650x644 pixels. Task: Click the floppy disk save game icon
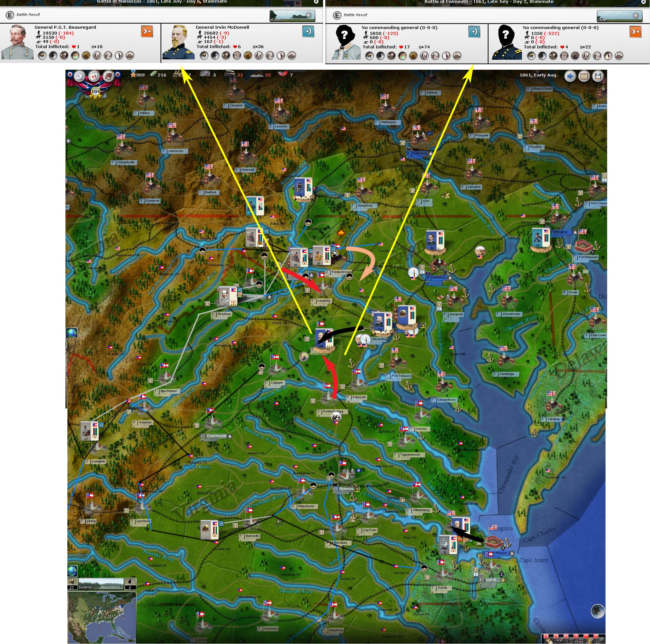click(598, 76)
